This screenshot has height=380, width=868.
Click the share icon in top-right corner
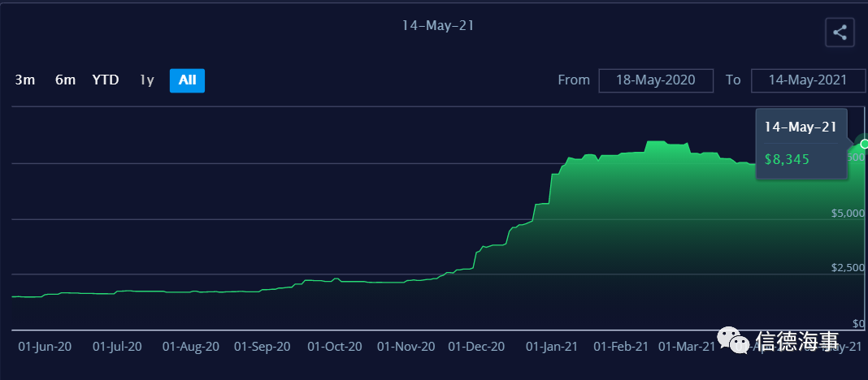(x=840, y=33)
